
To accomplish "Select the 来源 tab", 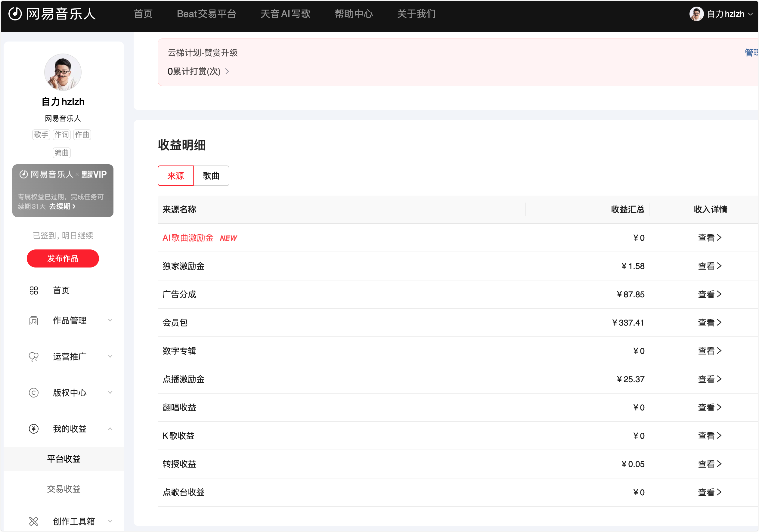I will click(175, 176).
